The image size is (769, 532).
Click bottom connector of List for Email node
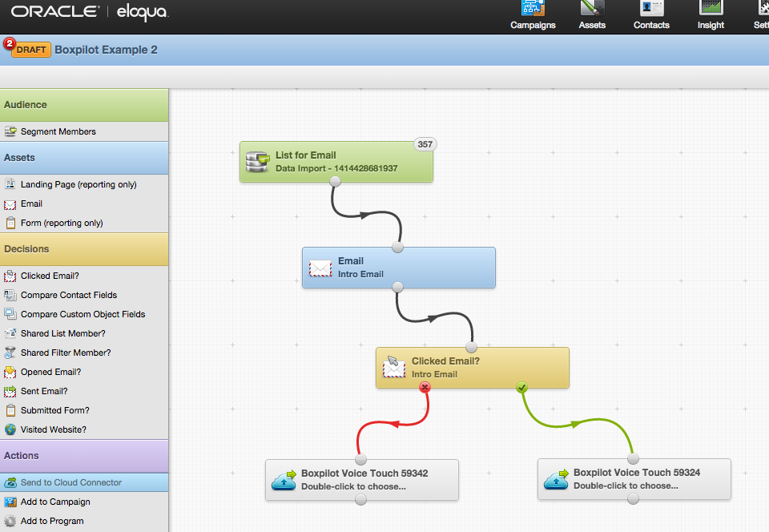335,181
